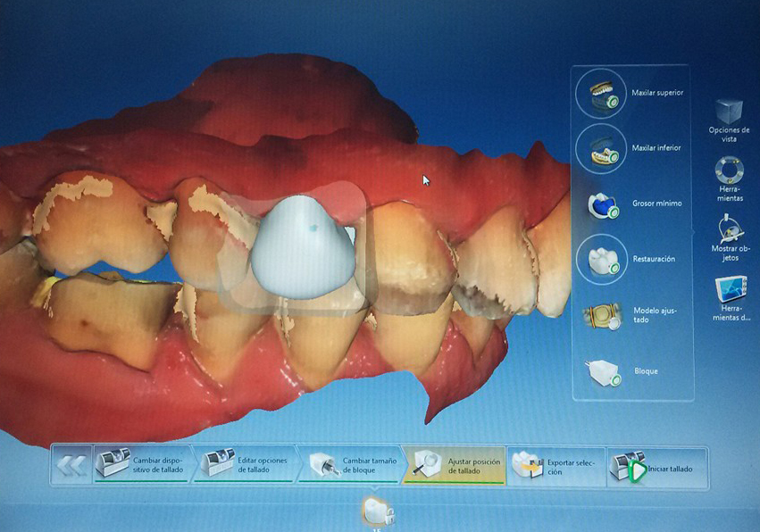Collapse step menu with double-arrow button
This screenshot has width=760, height=532.
click(x=71, y=466)
